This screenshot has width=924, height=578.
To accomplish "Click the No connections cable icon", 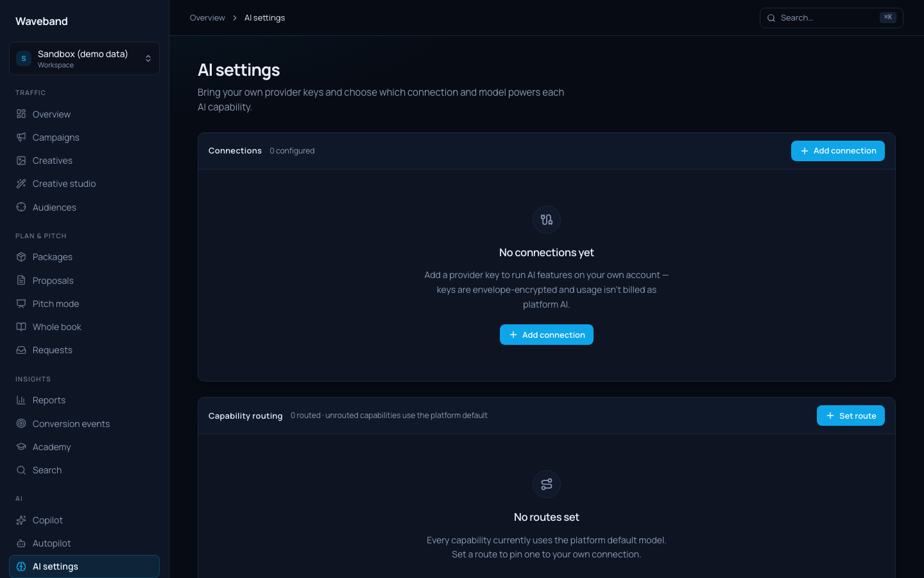I will click(x=547, y=220).
